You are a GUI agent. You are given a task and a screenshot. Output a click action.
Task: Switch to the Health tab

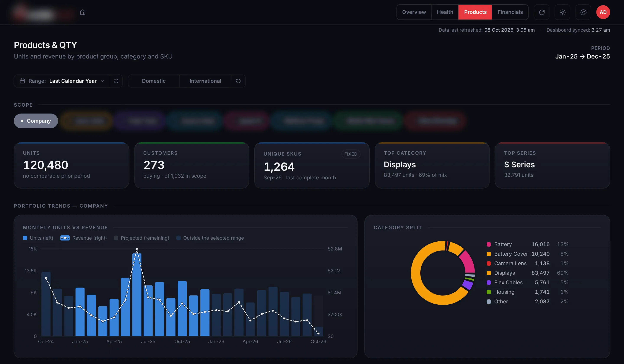445,12
